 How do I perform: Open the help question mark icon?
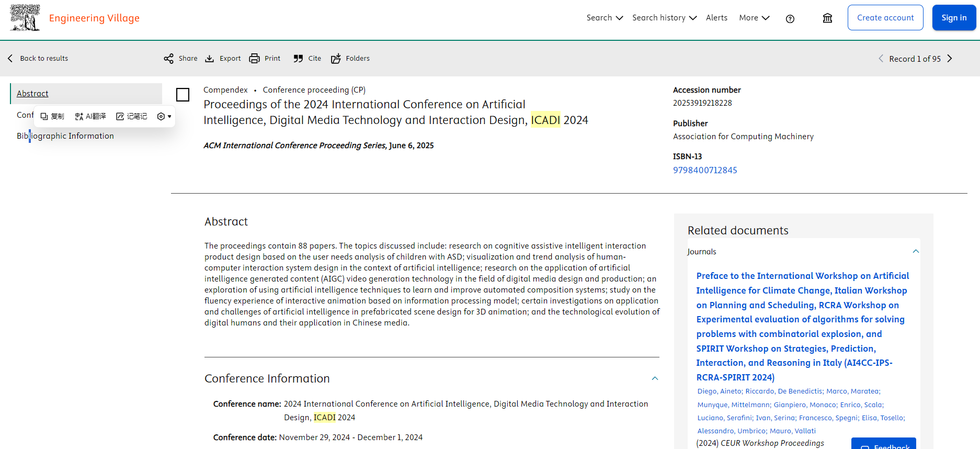tap(790, 19)
